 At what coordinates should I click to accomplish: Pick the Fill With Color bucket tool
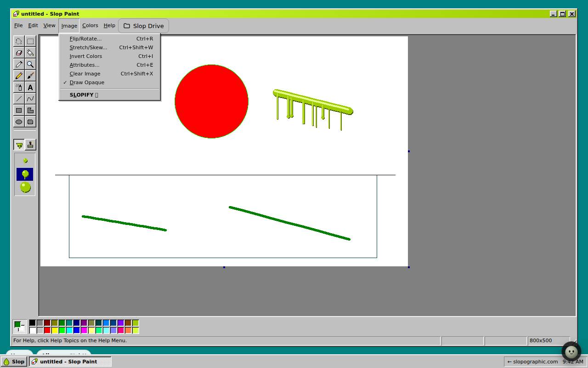pos(30,52)
